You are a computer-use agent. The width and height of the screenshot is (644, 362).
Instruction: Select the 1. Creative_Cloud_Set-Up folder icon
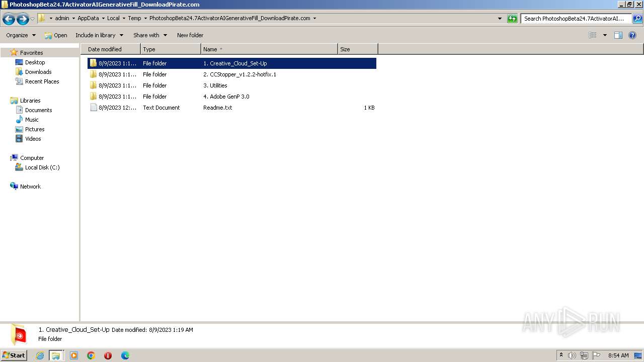point(93,63)
